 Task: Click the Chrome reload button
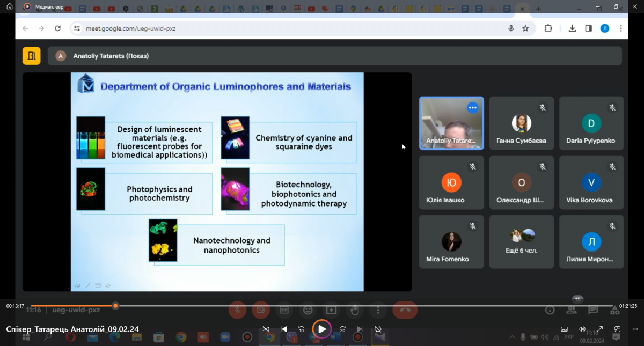click(57, 28)
